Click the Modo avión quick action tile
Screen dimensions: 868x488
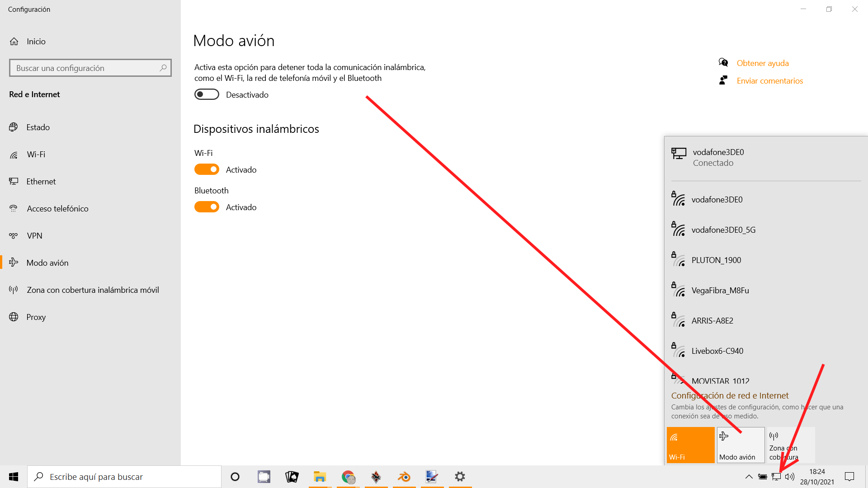click(741, 445)
